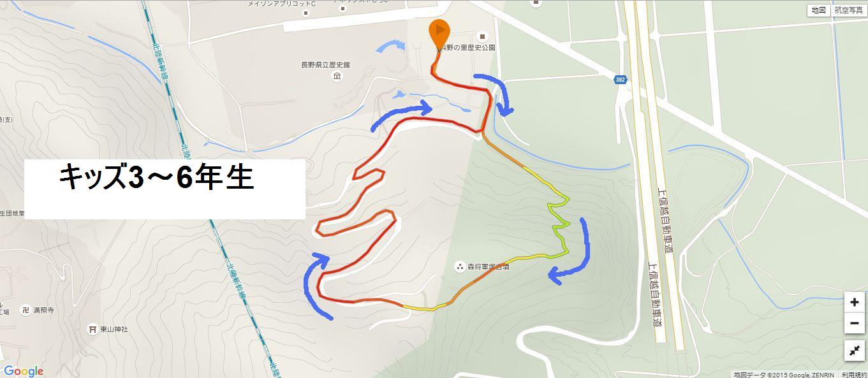Click the 長野県立歴史館 museum icon
This screenshot has width=868, height=378.
[x=337, y=77]
